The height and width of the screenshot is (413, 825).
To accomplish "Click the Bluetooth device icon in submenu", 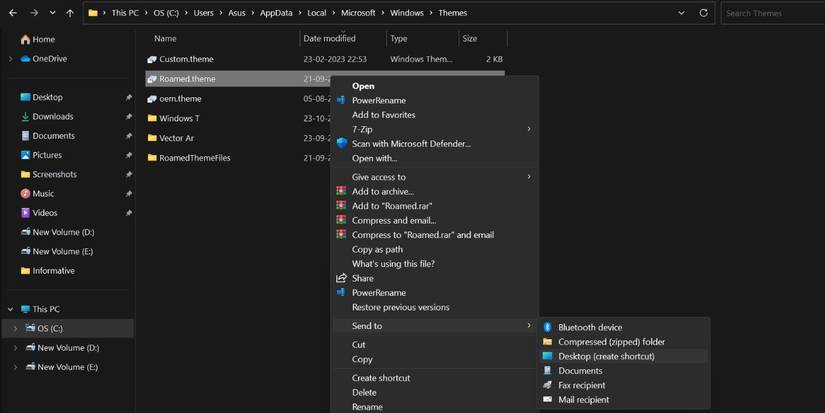I will [x=547, y=327].
